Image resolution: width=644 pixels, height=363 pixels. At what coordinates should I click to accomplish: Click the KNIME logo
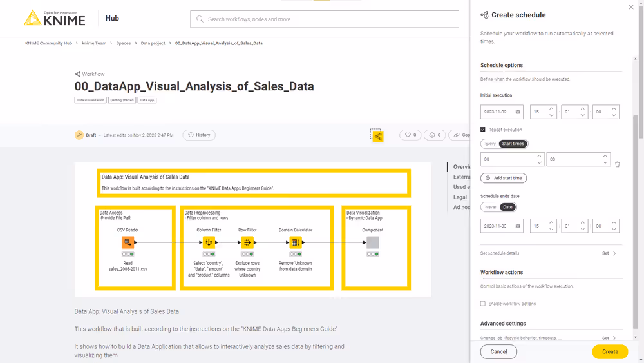click(x=54, y=18)
